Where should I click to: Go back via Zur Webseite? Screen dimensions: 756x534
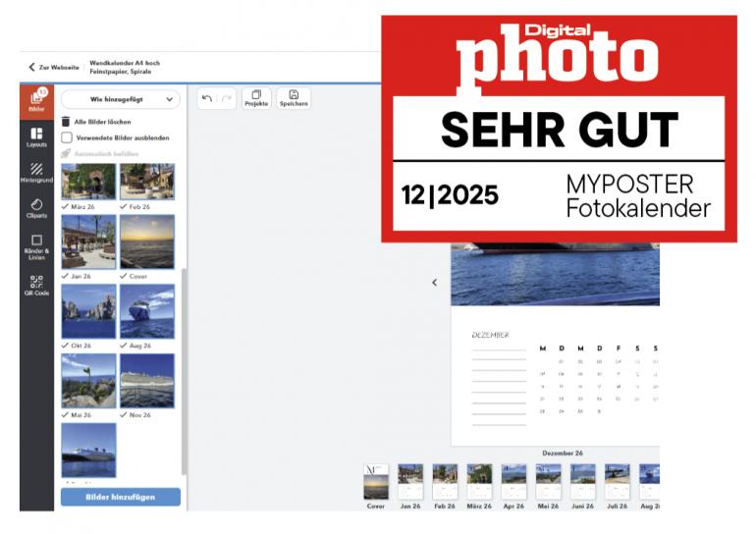pyautogui.click(x=54, y=67)
